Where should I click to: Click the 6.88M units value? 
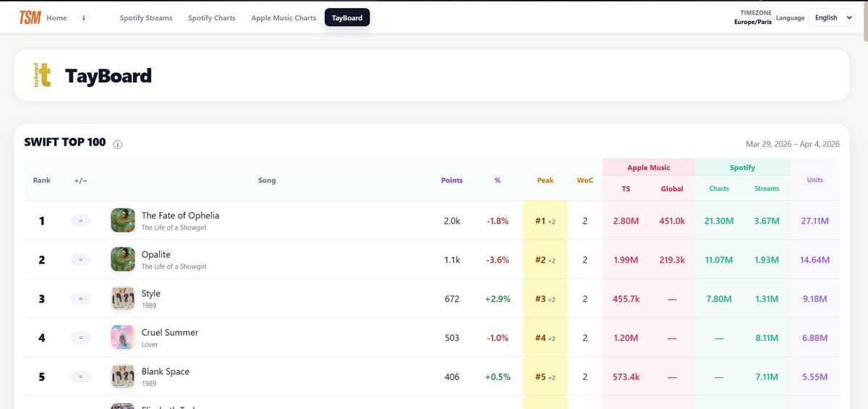coord(815,338)
